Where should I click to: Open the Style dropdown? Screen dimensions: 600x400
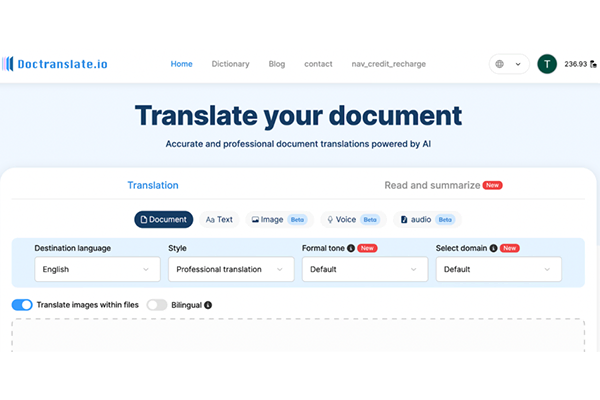pyautogui.click(x=231, y=269)
